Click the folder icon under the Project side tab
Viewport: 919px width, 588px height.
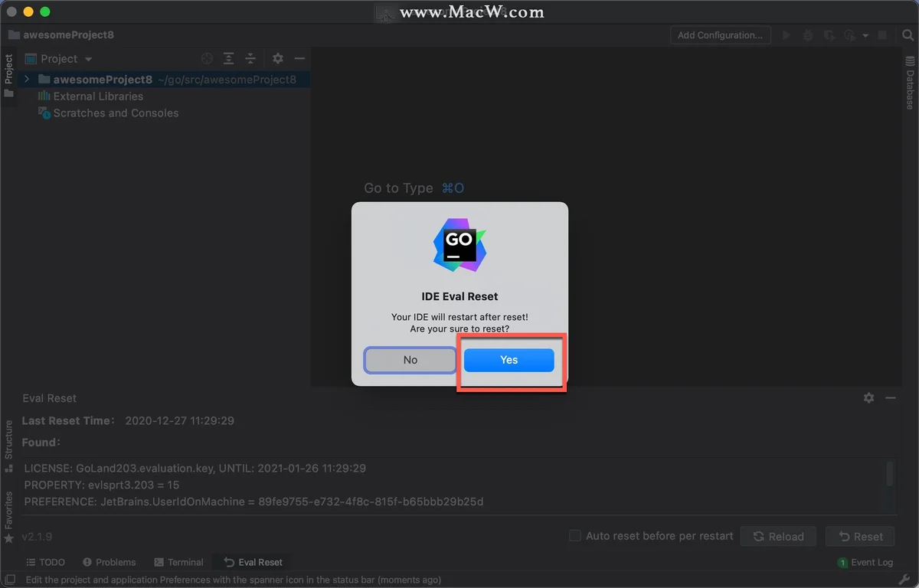(8, 93)
